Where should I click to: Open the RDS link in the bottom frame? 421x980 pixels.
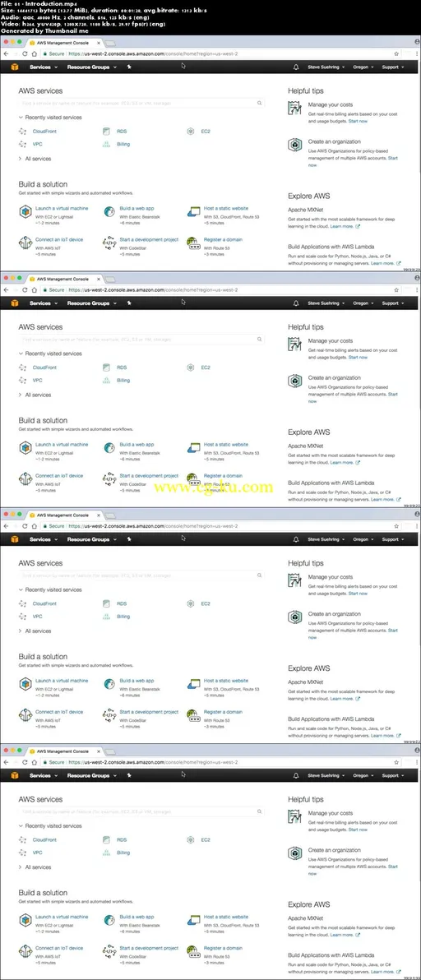point(122,840)
